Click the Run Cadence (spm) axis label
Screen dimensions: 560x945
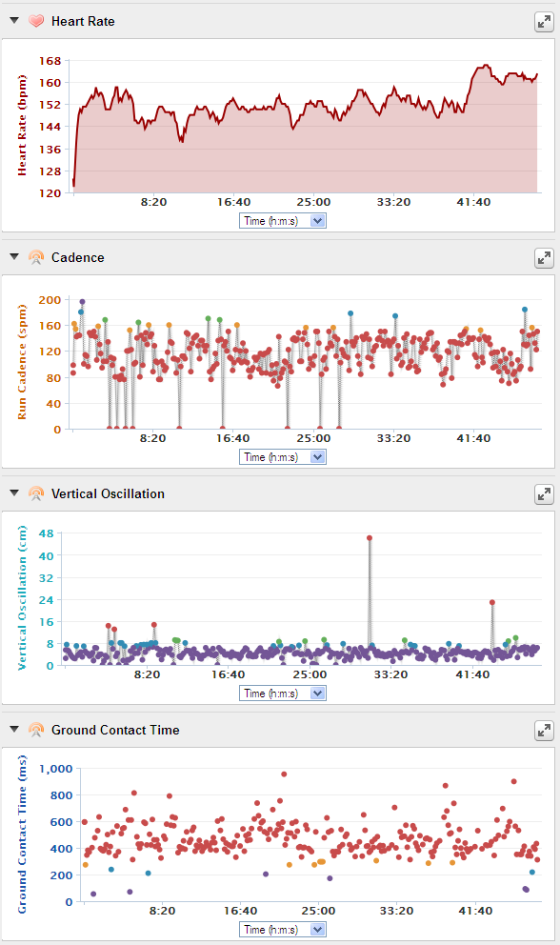22,362
